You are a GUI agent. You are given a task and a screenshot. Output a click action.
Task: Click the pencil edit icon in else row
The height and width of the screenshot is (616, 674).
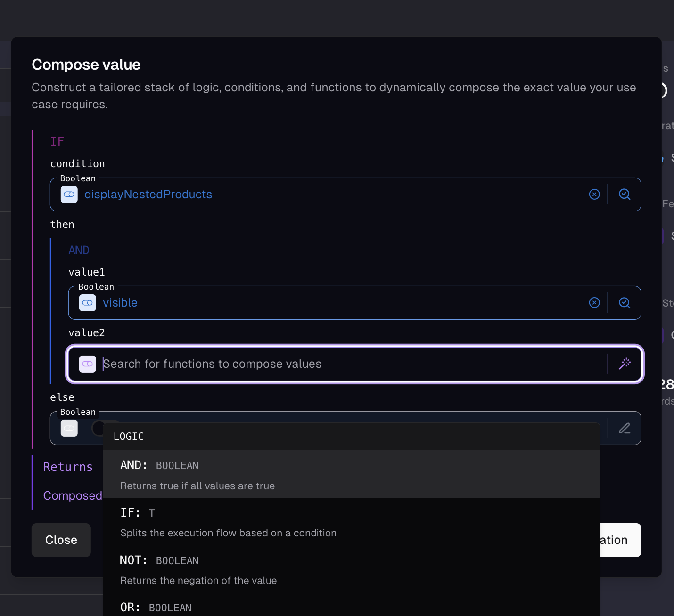coord(625,428)
